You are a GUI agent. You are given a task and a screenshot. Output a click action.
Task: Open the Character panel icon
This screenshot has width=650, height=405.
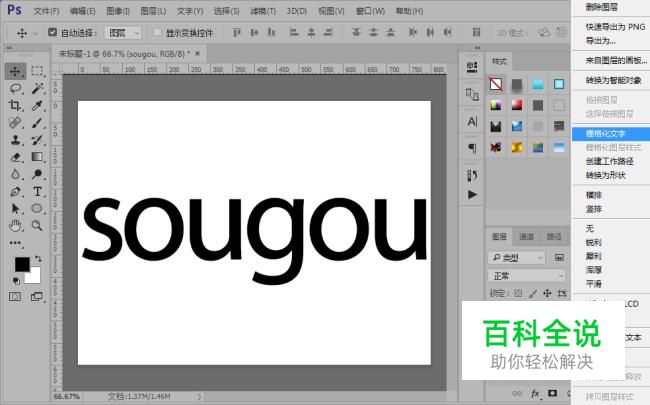tap(472, 121)
